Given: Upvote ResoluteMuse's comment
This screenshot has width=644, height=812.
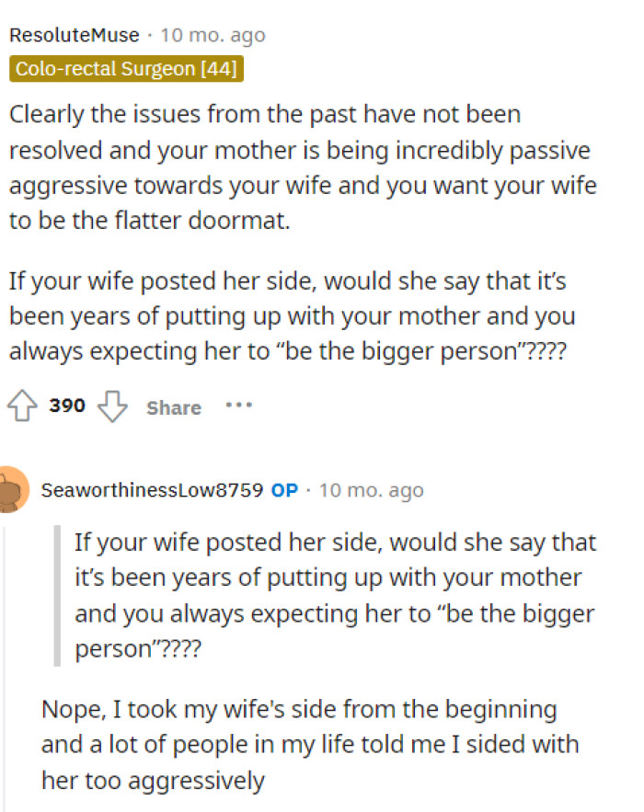Looking at the screenshot, I should pyautogui.click(x=24, y=406).
